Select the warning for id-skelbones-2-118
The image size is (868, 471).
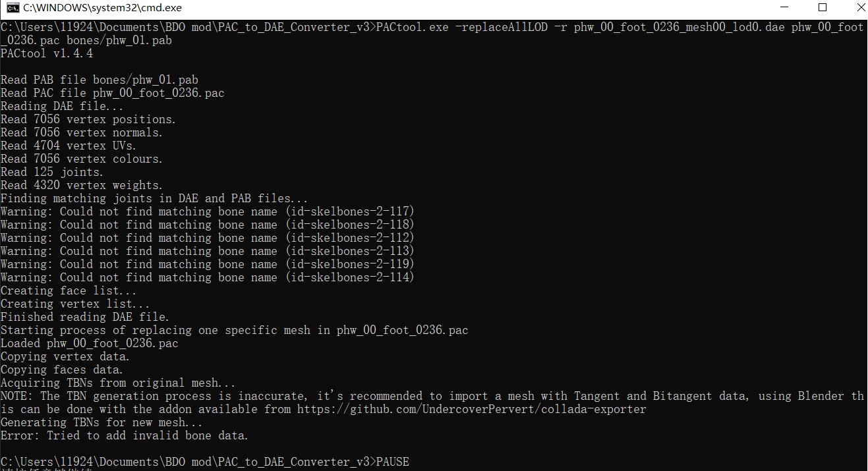point(207,225)
